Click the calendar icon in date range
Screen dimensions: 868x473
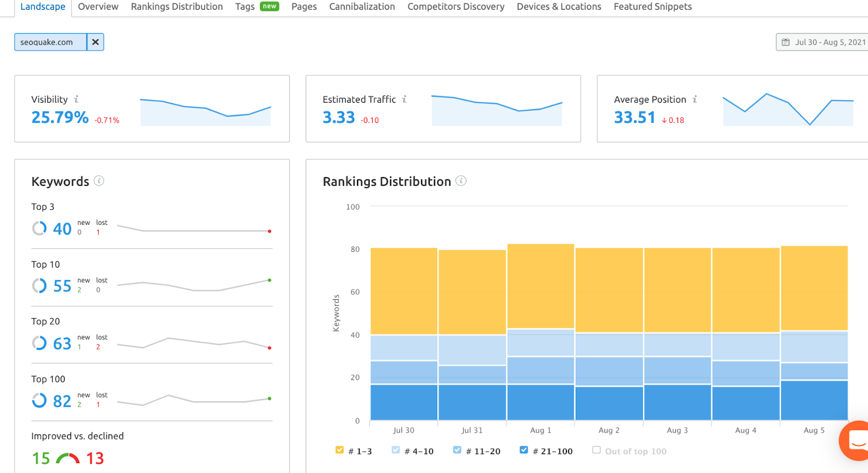click(x=786, y=42)
